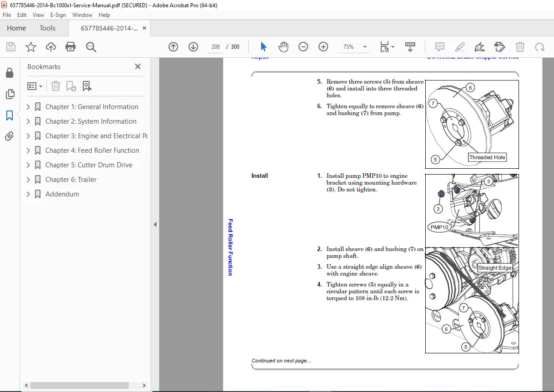Screen dimensions: 554x392
Task: Expand Chapter 4: Feed Roller Function
Action: (x=28, y=151)
